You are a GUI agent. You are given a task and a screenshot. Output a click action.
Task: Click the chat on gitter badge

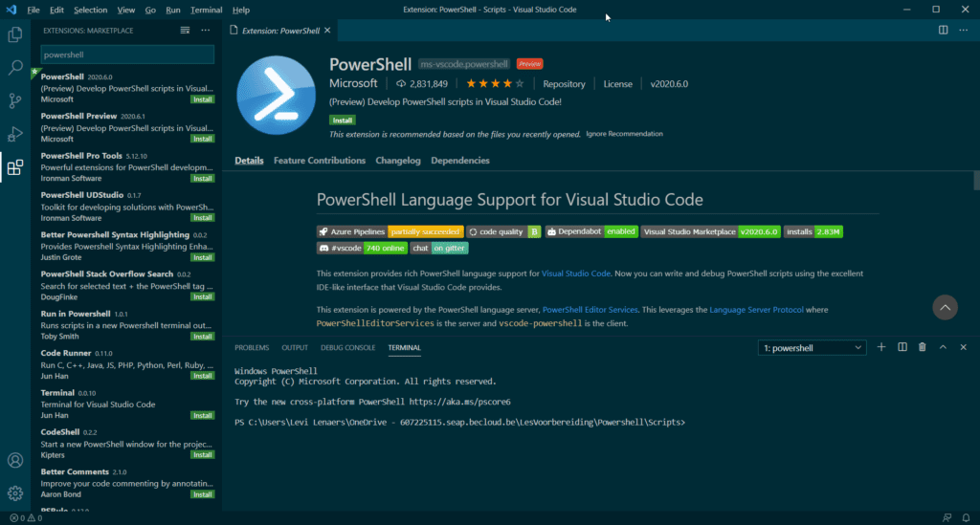(x=439, y=248)
